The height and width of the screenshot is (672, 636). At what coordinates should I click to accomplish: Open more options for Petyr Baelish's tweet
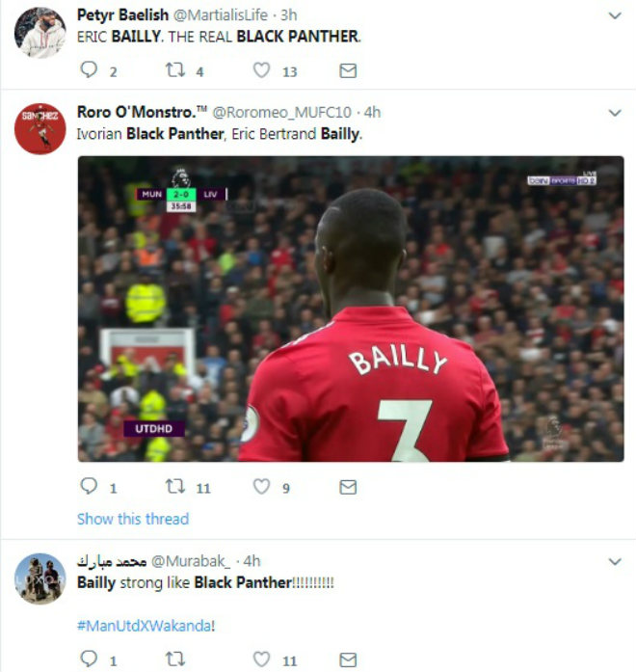(615, 15)
